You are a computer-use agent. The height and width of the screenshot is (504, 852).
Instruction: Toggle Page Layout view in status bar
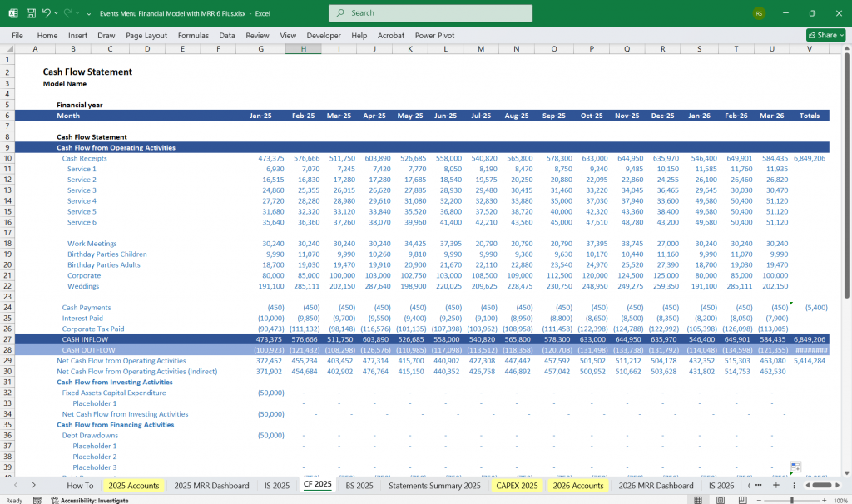click(720, 499)
